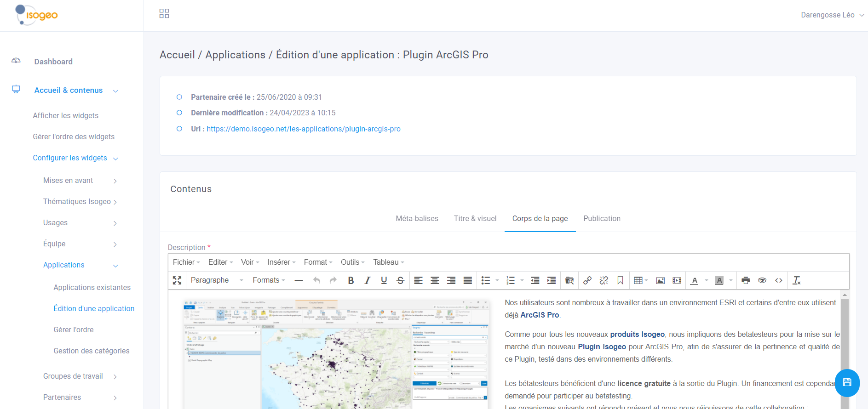Insert an image
This screenshot has width=868, height=409.
point(661,280)
